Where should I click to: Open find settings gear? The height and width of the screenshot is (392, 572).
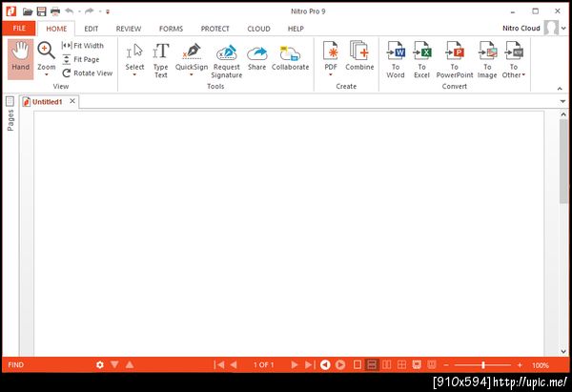point(99,364)
